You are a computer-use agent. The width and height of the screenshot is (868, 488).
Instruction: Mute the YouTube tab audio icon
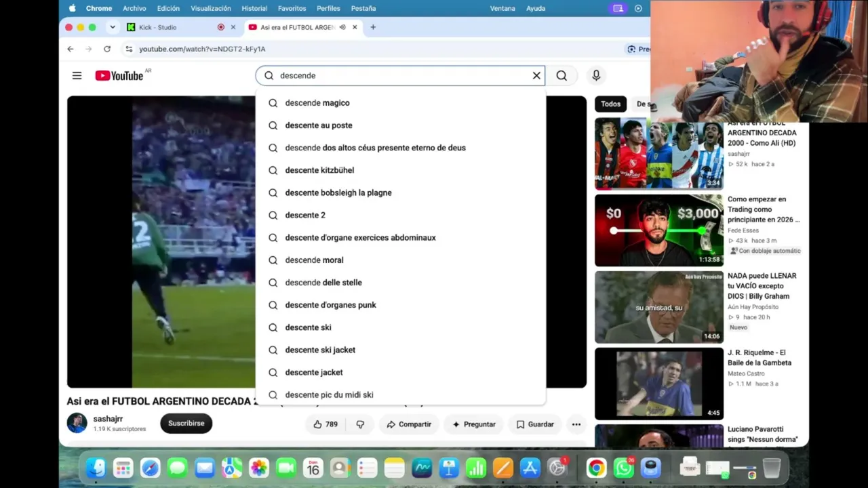coord(342,27)
